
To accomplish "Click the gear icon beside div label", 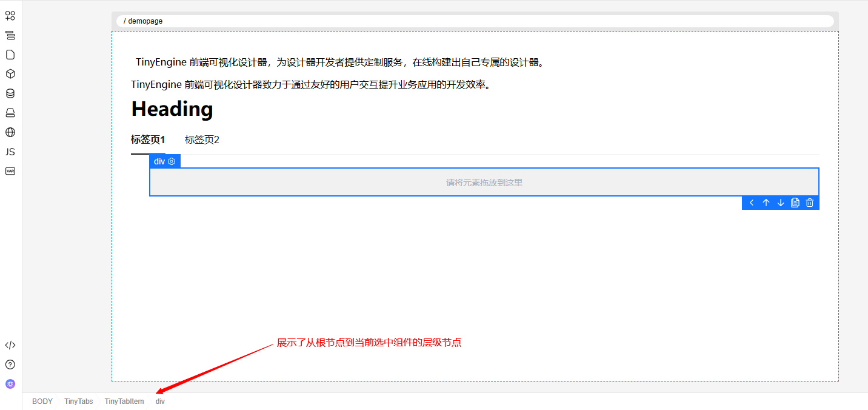I will [172, 161].
